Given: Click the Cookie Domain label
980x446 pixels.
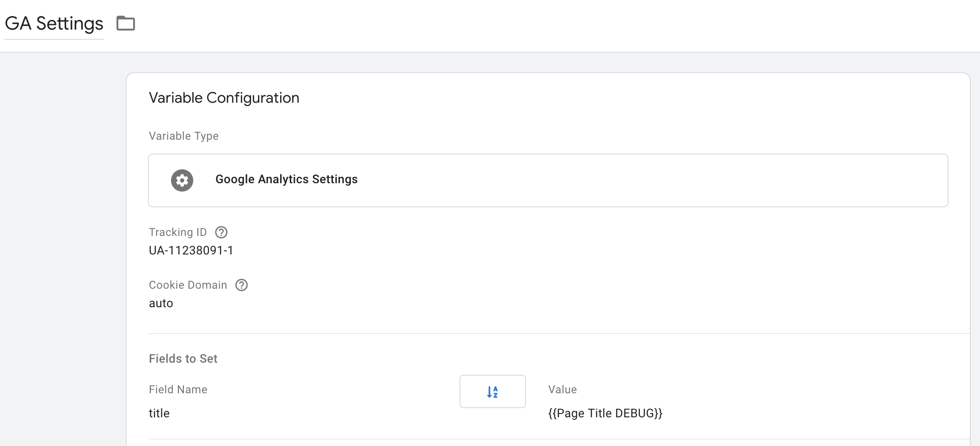Looking at the screenshot, I should point(188,285).
